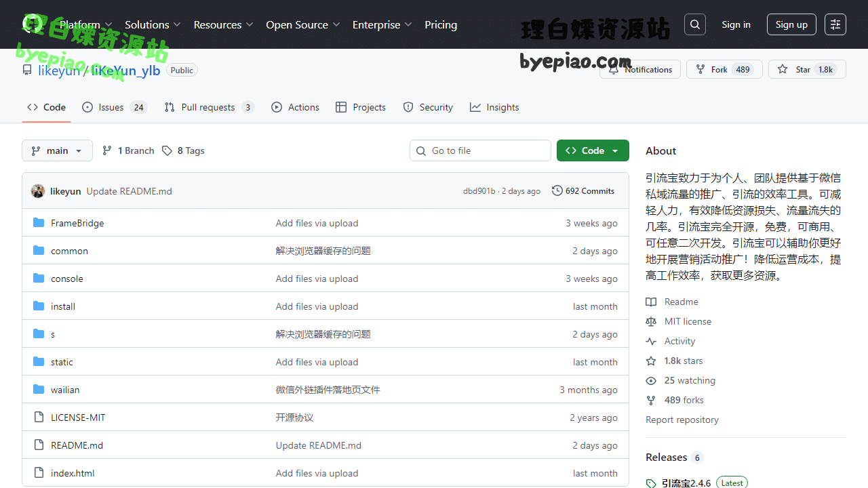Image resolution: width=868 pixels, height=488 pixels.
Task: Switch to the Actions tab
Action: coord(295,107)
